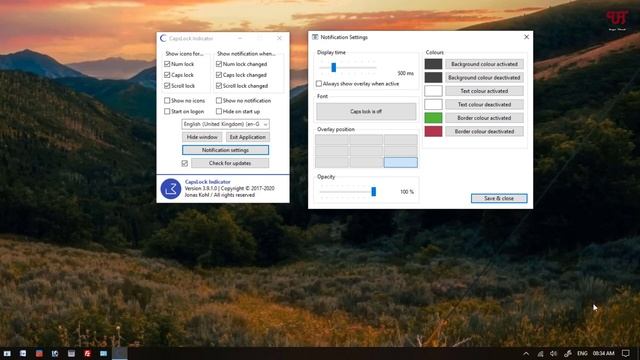Select the top-center Overlay position cell
640x360 pixels.
tap(366, 140)
